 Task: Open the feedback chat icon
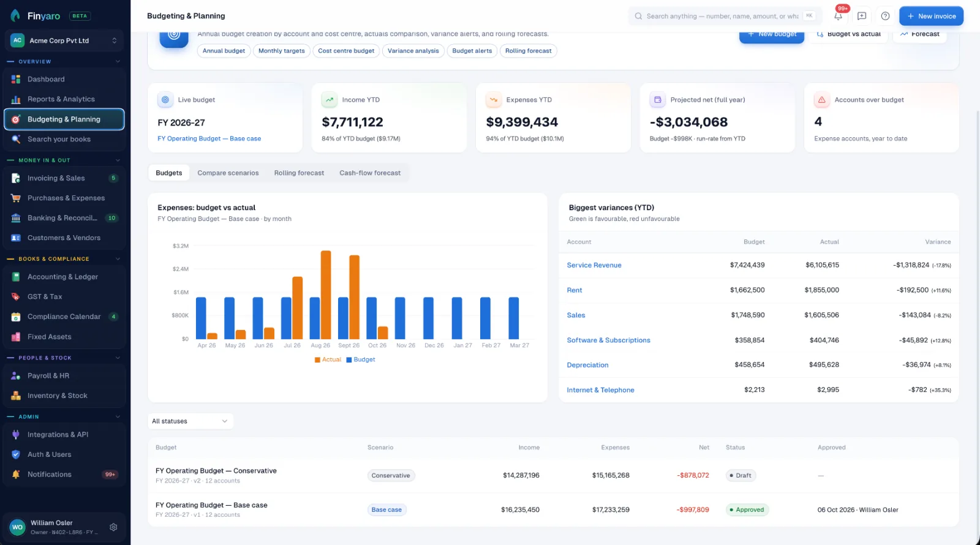click(862, 16)
